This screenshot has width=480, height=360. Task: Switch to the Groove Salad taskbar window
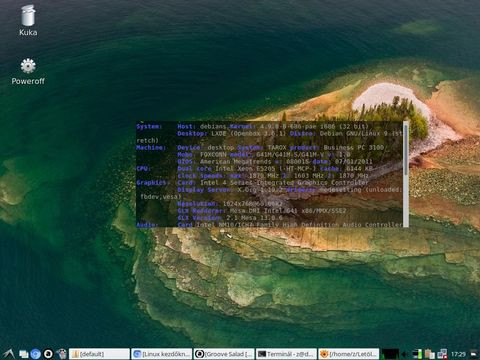224,354
